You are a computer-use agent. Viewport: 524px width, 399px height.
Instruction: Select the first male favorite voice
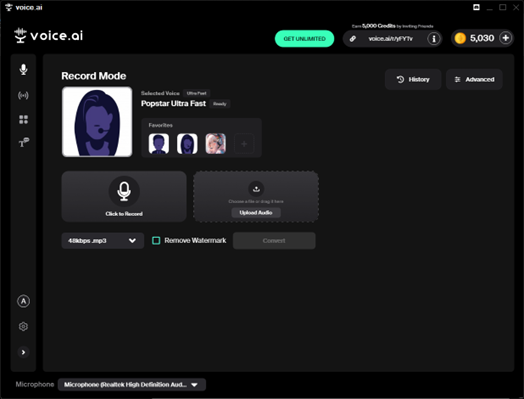(x=159, y=144)
